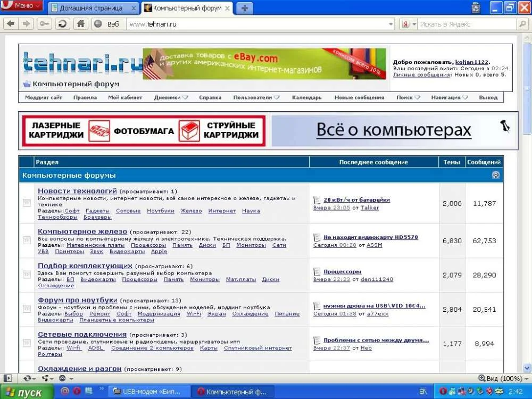The image size is (532, 399).
Task: Open post icon next to 20 кВт/ч от батарейки
Action: click(317, 200)
